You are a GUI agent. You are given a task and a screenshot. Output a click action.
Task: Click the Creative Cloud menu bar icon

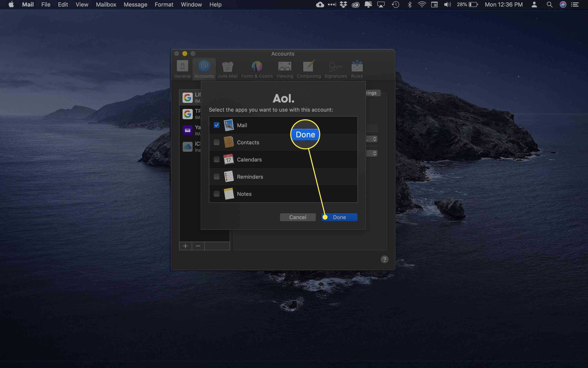coord(355,5)
